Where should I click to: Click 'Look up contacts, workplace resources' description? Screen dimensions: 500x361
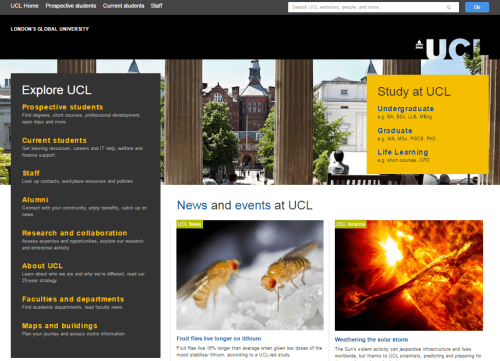(x=77, y=181)
